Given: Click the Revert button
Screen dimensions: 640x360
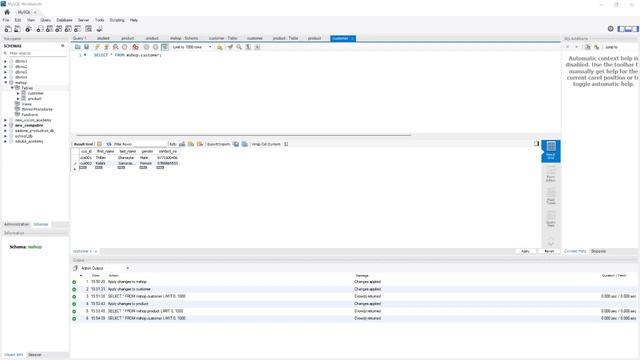Looking at the screenshot, I should pos(549,251).
